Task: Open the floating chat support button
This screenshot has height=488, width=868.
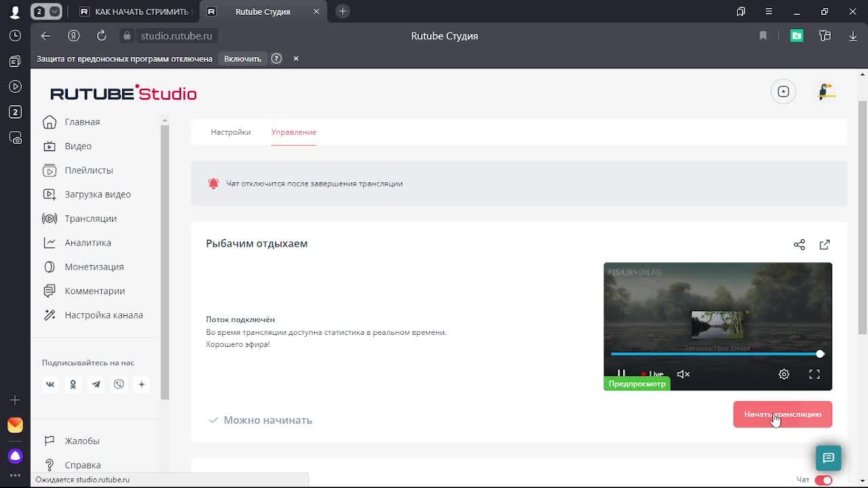Action: pyautogui.click(x=828, y=458)
